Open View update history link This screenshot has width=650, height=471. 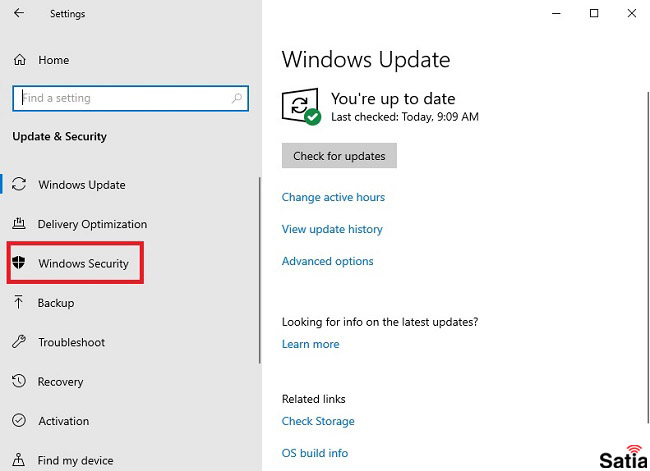332,229
